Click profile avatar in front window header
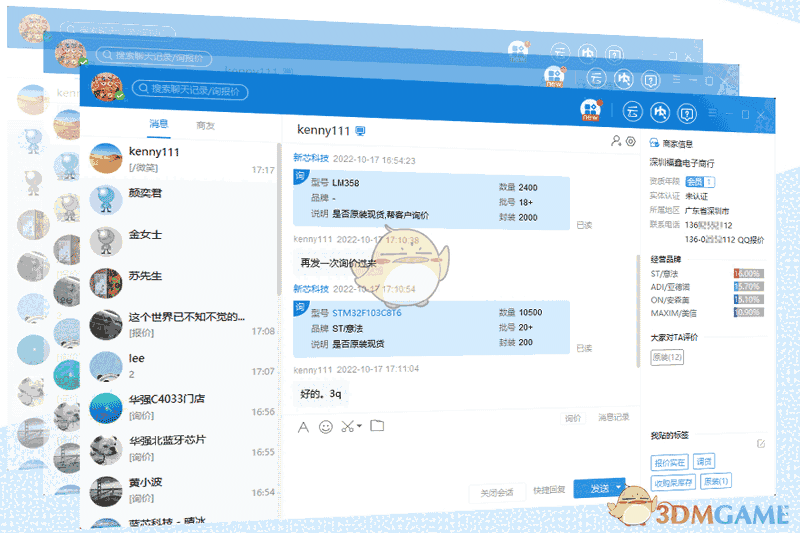This screenshot has height=533, width=800. tap(107, 87)
